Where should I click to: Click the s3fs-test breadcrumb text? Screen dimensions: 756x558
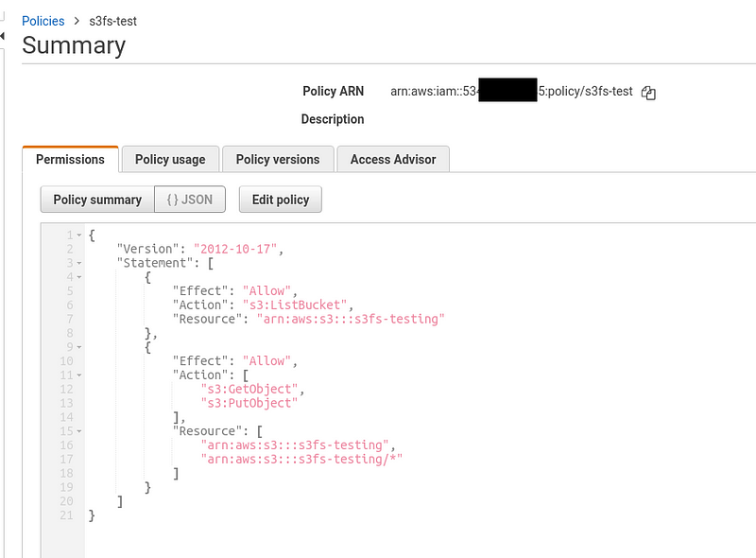pyautogui.click(x=112, y=21)
